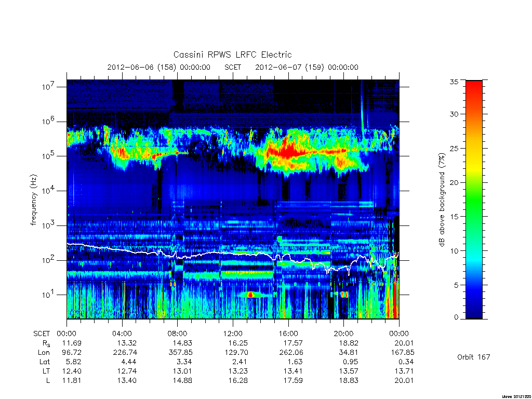Screen dimensions: 532x399
Task: Click the start date 2012-06-06 (158)
Action: click(142, 67)
